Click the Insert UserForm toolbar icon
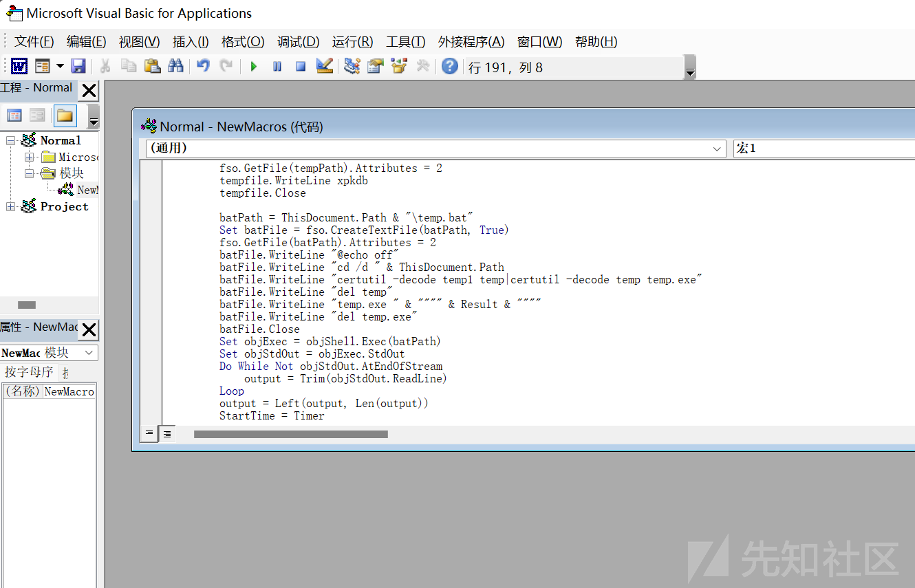Image resolution: width=915 pixels, height=588 pixels. click(43, 66)
